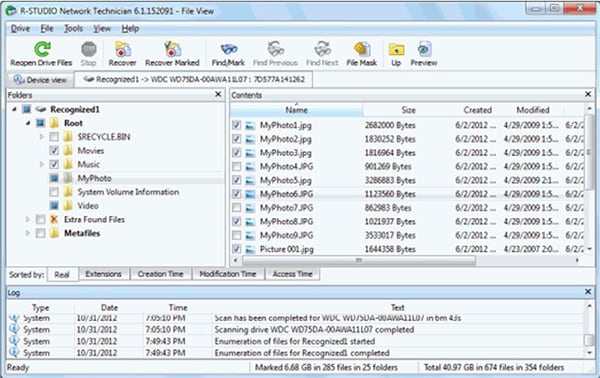Open the View menu
Viewport: 600px width, 378px height.
coord(102,29)
